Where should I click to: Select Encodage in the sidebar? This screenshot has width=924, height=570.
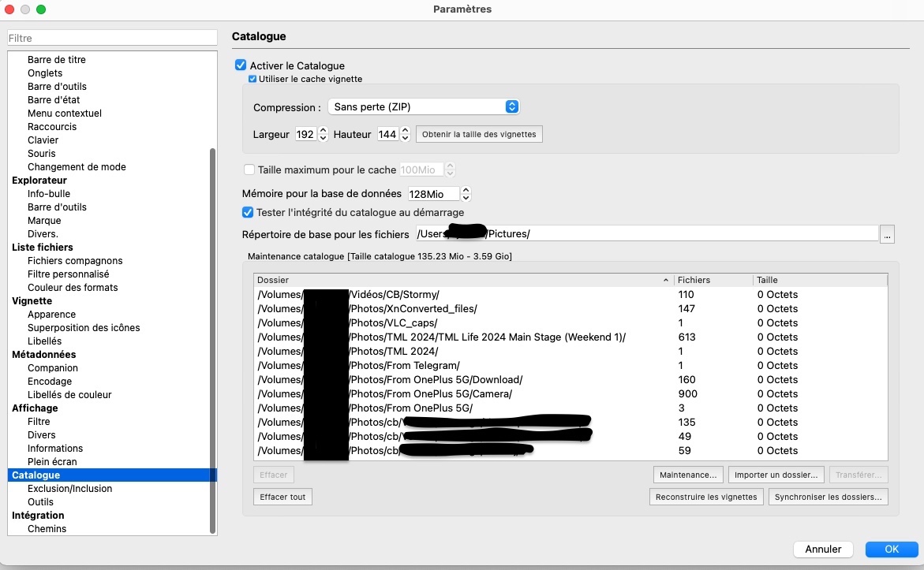click(x=50, y=381)
